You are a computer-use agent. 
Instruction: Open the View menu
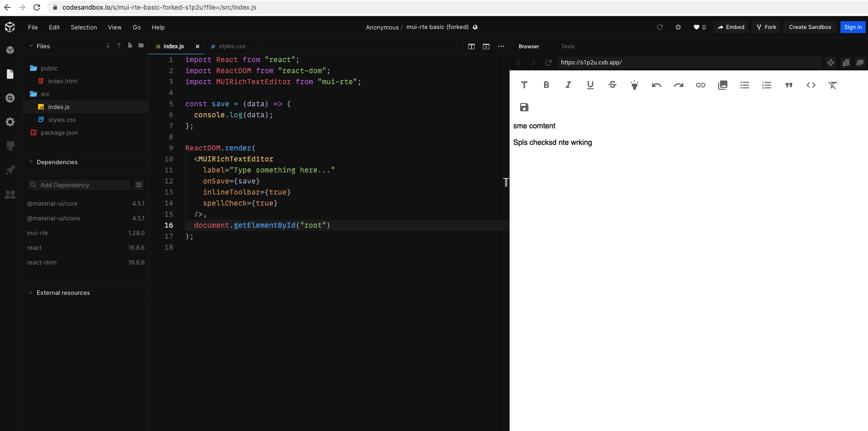pos(114,27)
